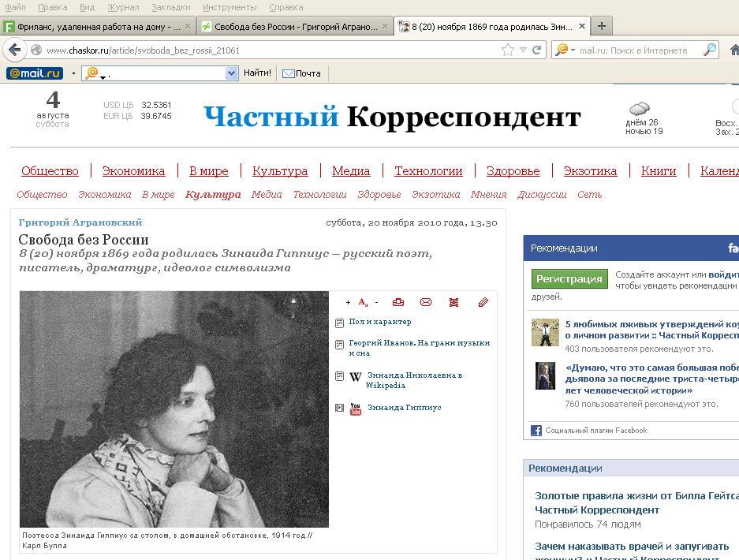
Task: Open Зинаида Николаевна в Wikipedia link
Action: pos(414,380)
